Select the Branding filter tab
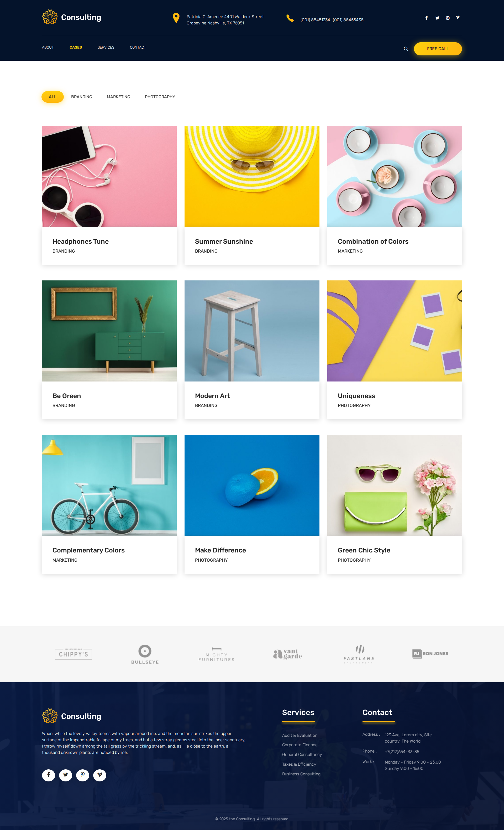 pos(81,97)
